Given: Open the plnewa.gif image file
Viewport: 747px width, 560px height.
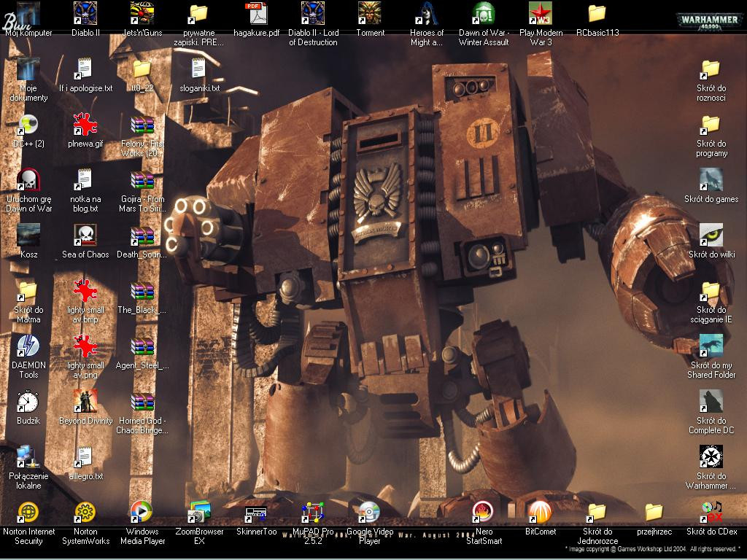Looking at the screenshot, I should (85, 125).
